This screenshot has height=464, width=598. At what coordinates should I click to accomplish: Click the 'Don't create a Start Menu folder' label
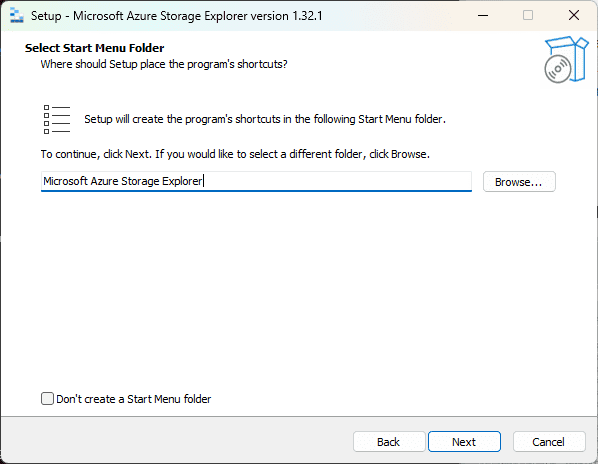pyautogui.click(x=133, y=399)
